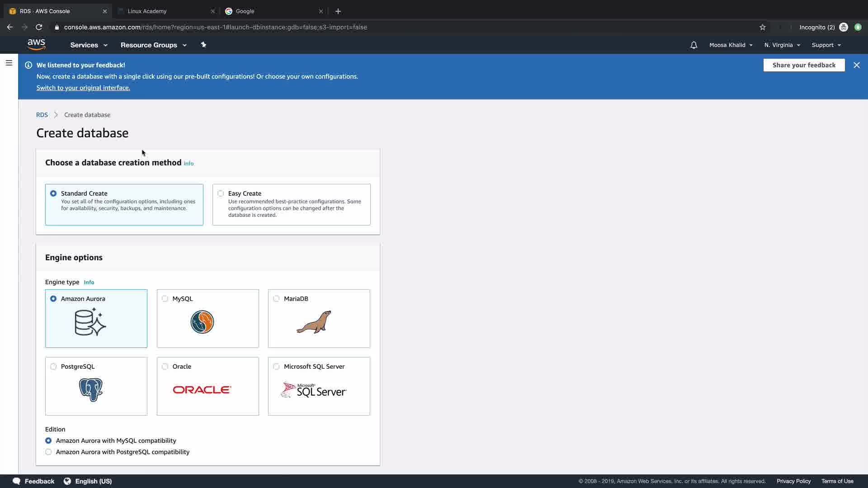Viewport: 868px width, 488px height.
Task: Open the N. Virginia region dropdown
Action: click(x=782, y=45)
